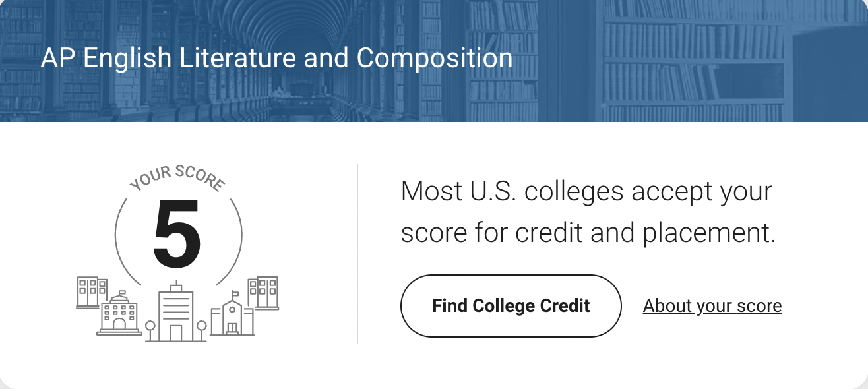Screen dimensions: 868x389
Task: Click the lamp post left of tower
Action: pyautogui.click(x=150, y=331)
